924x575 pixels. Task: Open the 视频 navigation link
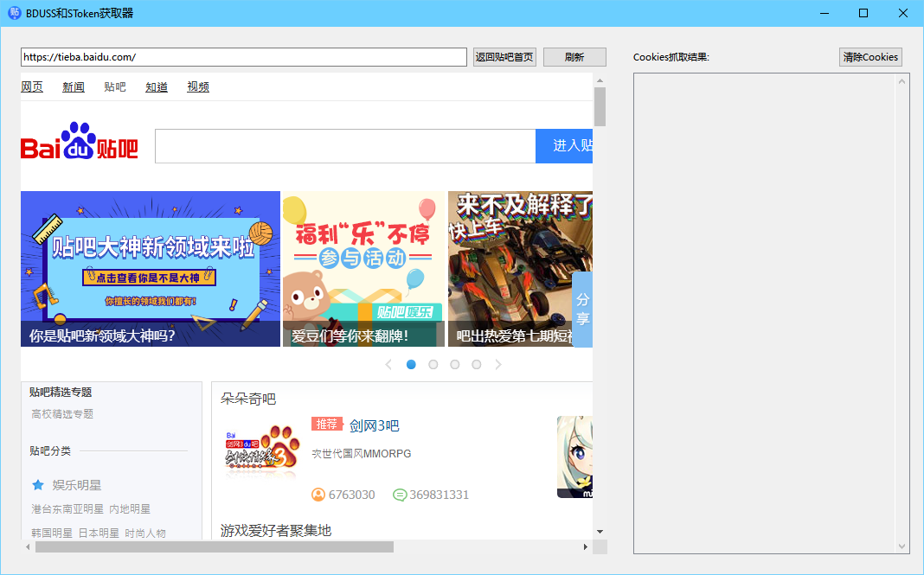coord(198,86)
